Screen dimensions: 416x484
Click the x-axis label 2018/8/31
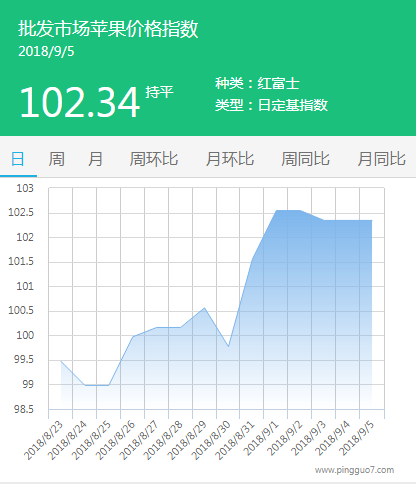tap(235, 440)
